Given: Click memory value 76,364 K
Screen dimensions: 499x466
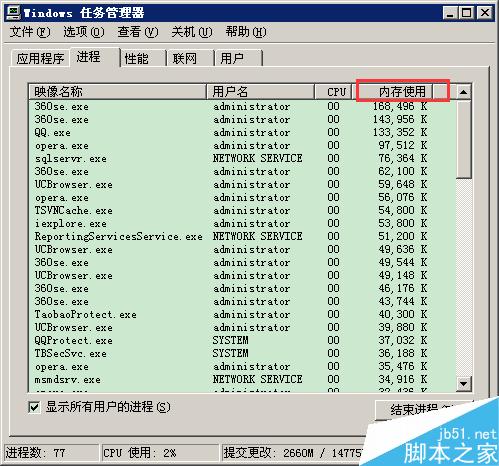Looking at the screenshot, I should pos(403,158).
